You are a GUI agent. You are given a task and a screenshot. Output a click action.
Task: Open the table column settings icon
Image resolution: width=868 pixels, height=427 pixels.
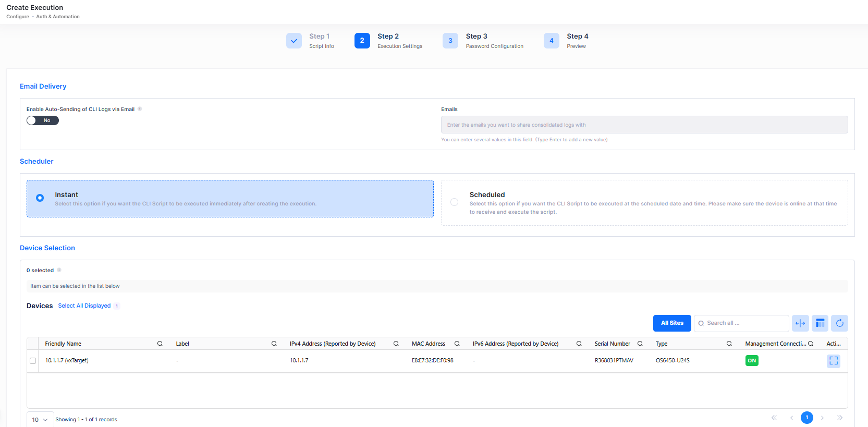[x=820, y=323]
